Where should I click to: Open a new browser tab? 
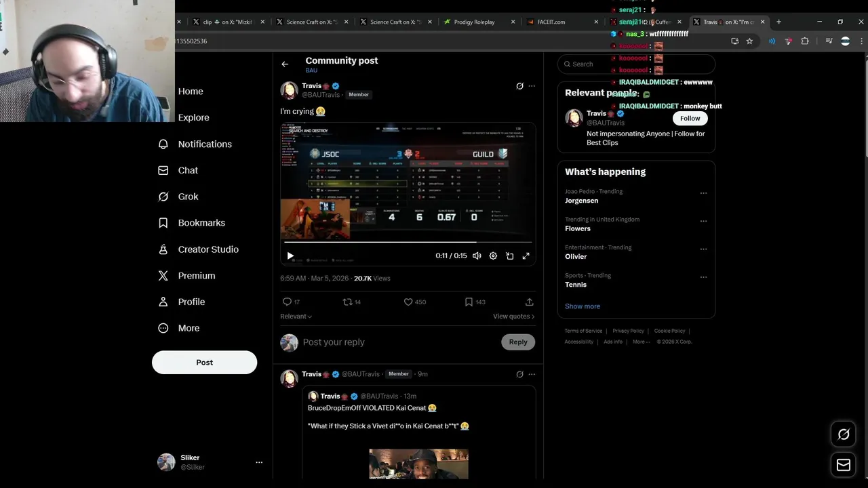pos(778,22)
